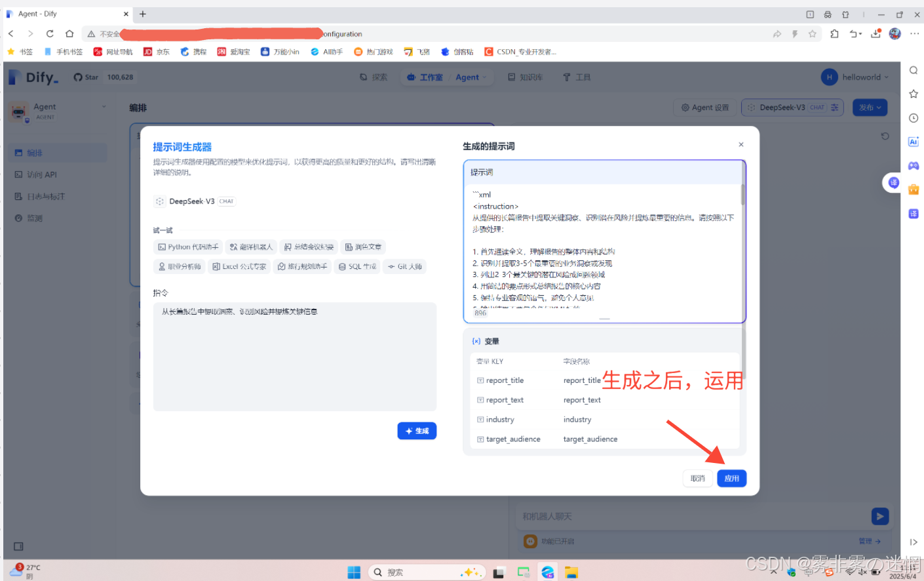Screen dimensions: 924x581
Task: Open the 知识库 knowledge tab
Action: tap(525, 77)
